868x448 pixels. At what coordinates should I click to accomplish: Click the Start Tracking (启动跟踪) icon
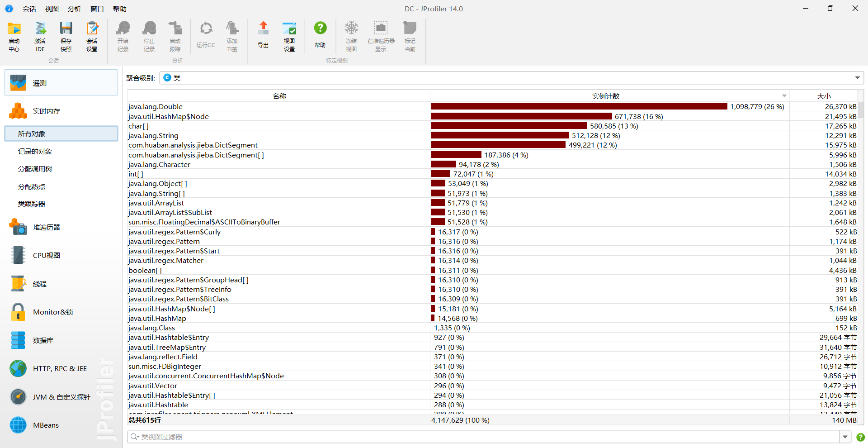(175, 36)
